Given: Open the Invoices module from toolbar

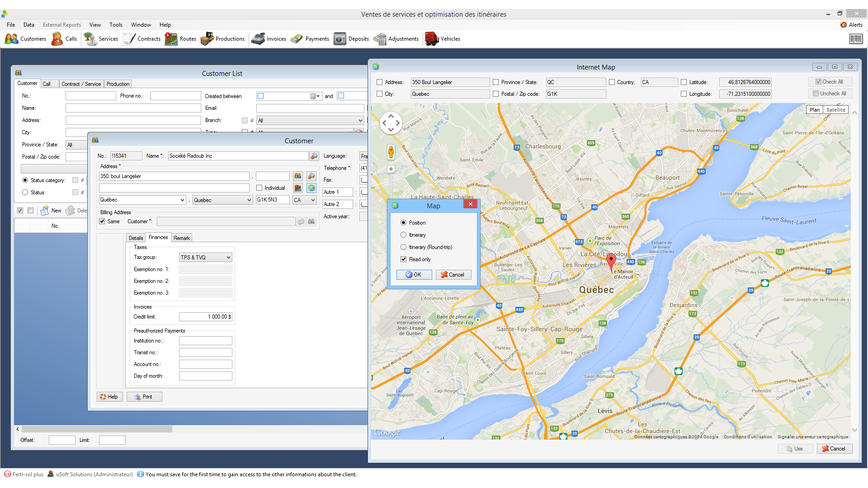Looking at the screenshot, I should click(x=269, y=39).
